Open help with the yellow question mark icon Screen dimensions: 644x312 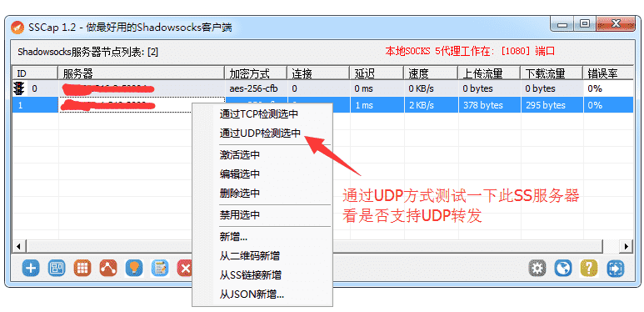point(589,269)
